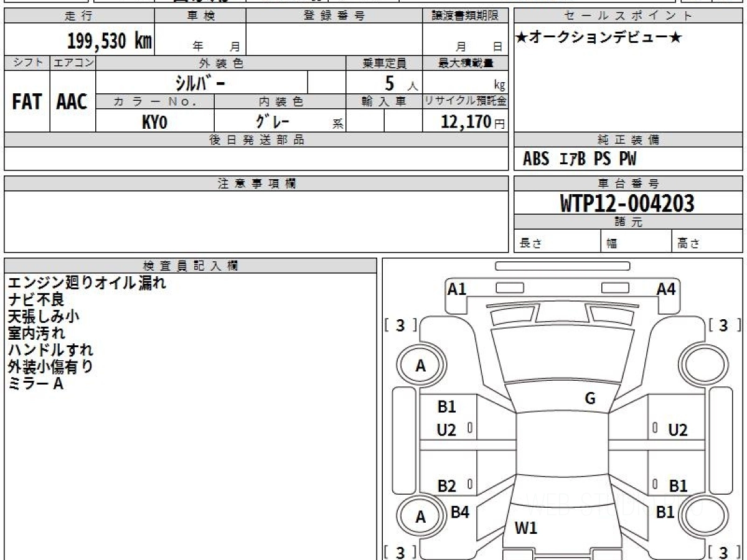
Task: Click the G mark on the windshield
Action: pyautogui.click(x=590, y=399)
